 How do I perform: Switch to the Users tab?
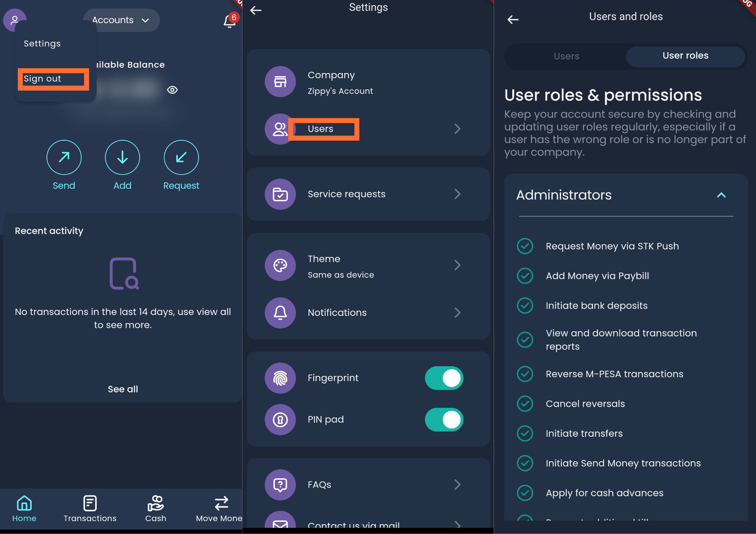point(566,56)
